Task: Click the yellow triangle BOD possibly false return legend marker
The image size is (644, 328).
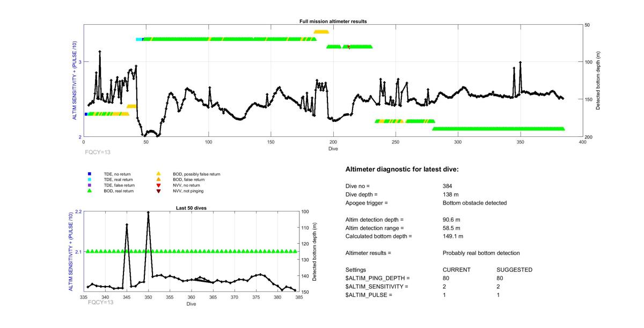Action: tap(158, 174)
